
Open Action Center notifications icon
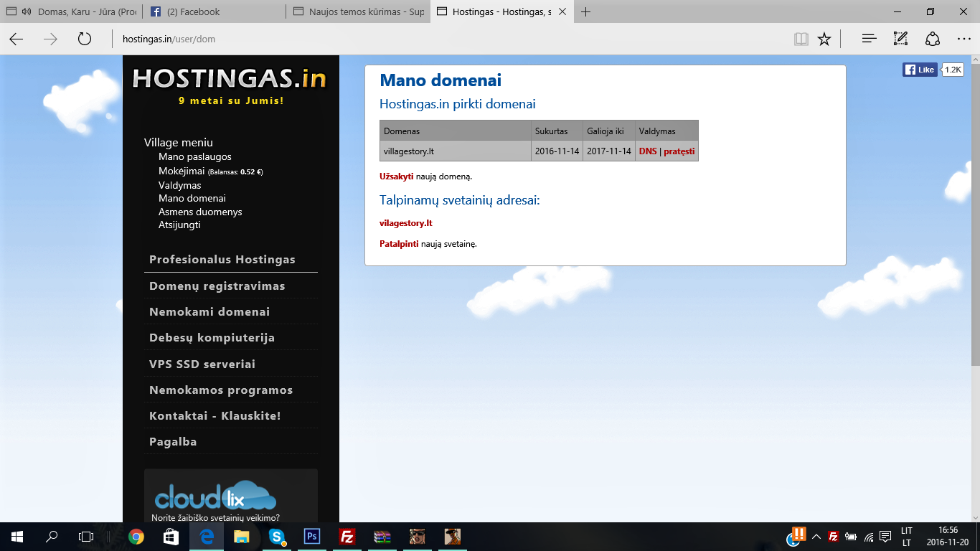point(886,537)
